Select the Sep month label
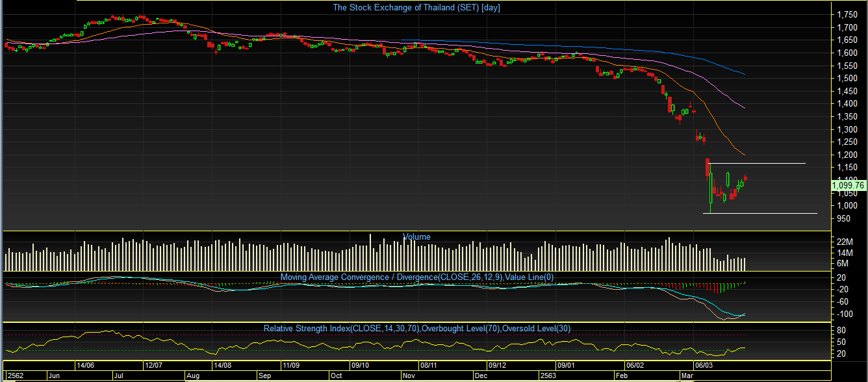Viewport: 868px width, 382px height. pos(264,376)
